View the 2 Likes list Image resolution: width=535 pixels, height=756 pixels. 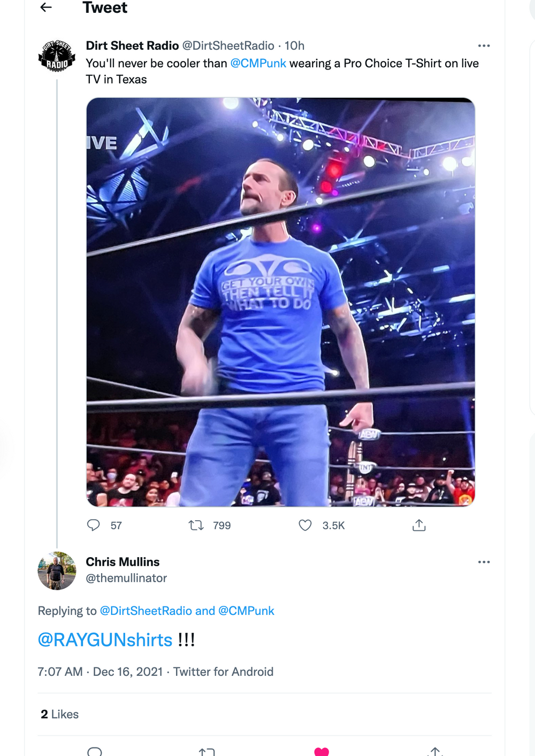click(x=59, y=714)
